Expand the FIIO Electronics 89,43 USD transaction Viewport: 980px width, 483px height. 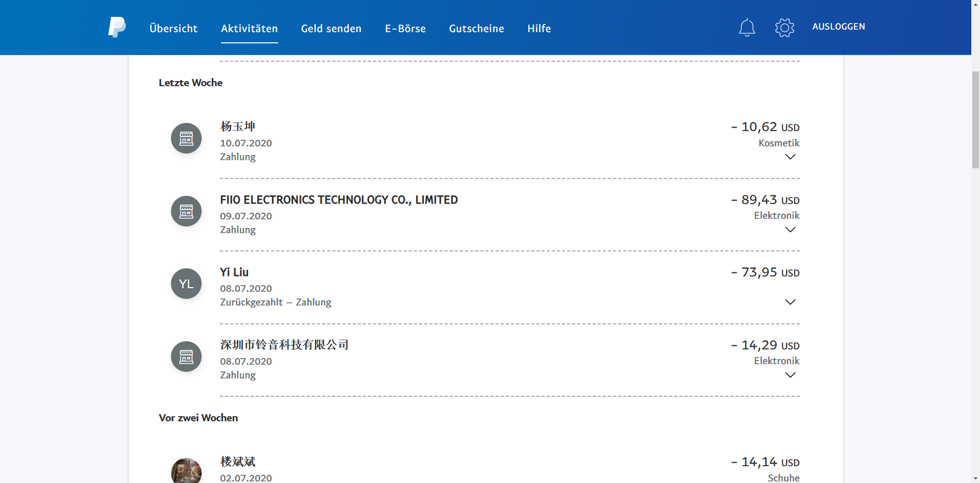(x=790, y=230)
